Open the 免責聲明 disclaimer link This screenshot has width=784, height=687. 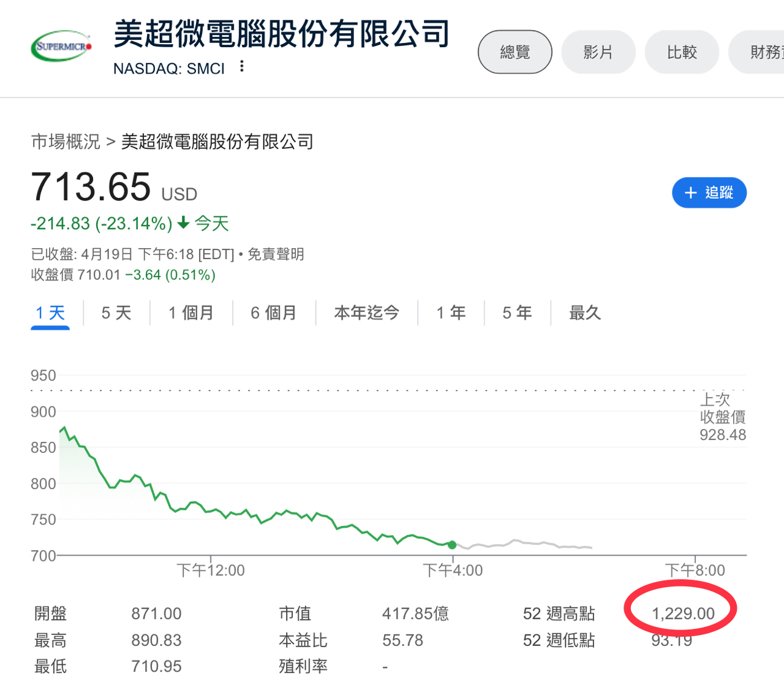pos(276,254)
